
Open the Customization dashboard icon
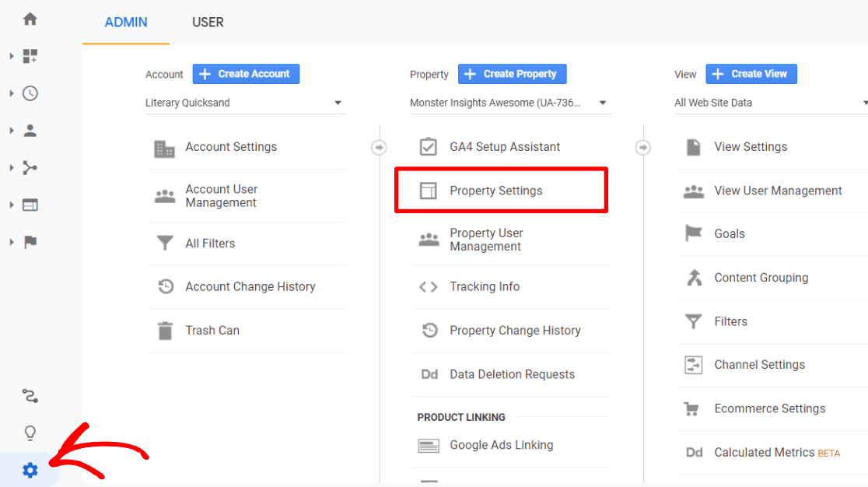click(30, 56)
